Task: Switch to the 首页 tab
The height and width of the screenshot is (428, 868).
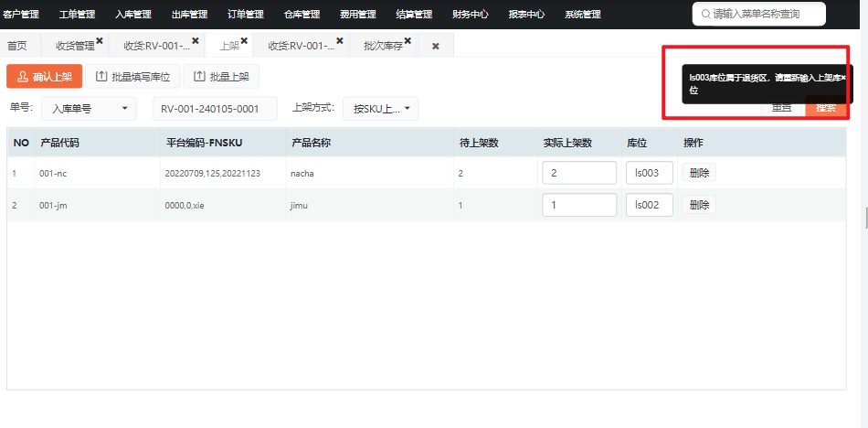Action: point(16,47)
